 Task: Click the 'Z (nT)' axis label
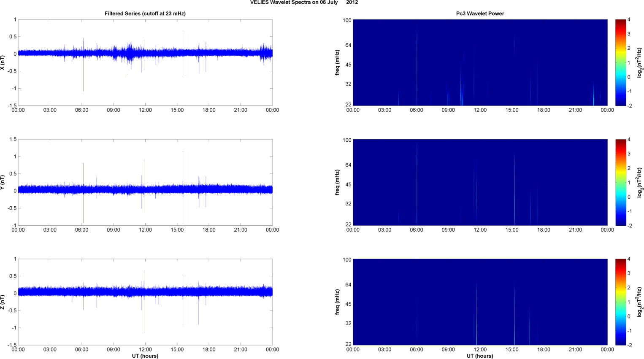point(3,302)
